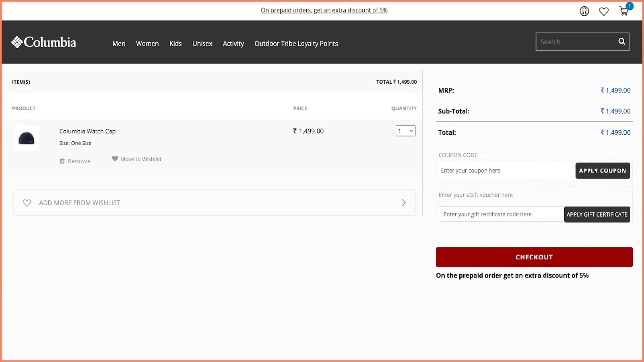The image size is (644, 362).
Task: Click Remove under Columbia Watch Cap
Action: [x=79, y=160]
